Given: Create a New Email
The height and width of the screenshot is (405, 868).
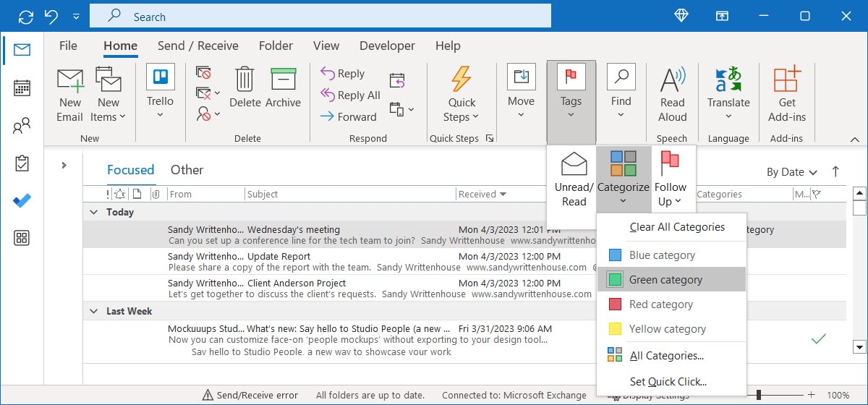Looking at the screenshot, I should [x=70, y=95].
